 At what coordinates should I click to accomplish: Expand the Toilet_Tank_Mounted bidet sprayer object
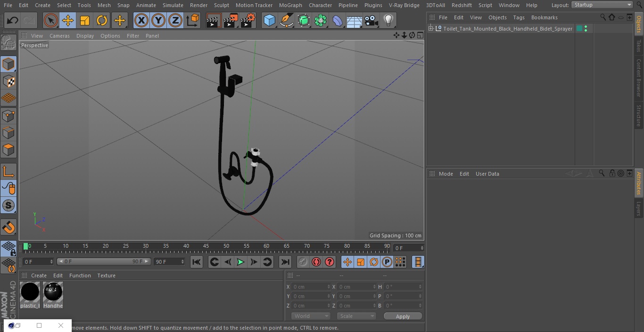pyautogui.click(x=430, y=29)
